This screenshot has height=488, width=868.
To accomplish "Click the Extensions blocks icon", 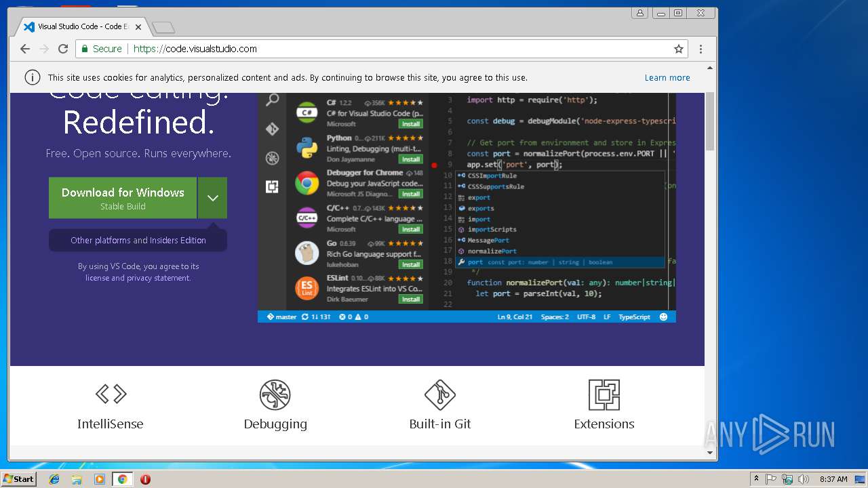I will tap(604, 394).
